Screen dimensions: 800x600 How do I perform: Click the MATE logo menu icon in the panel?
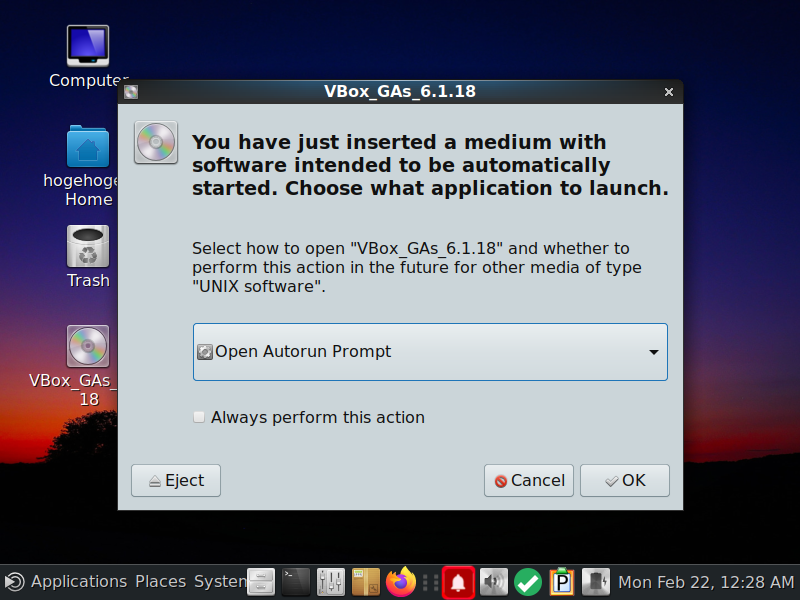coord(14,582)
